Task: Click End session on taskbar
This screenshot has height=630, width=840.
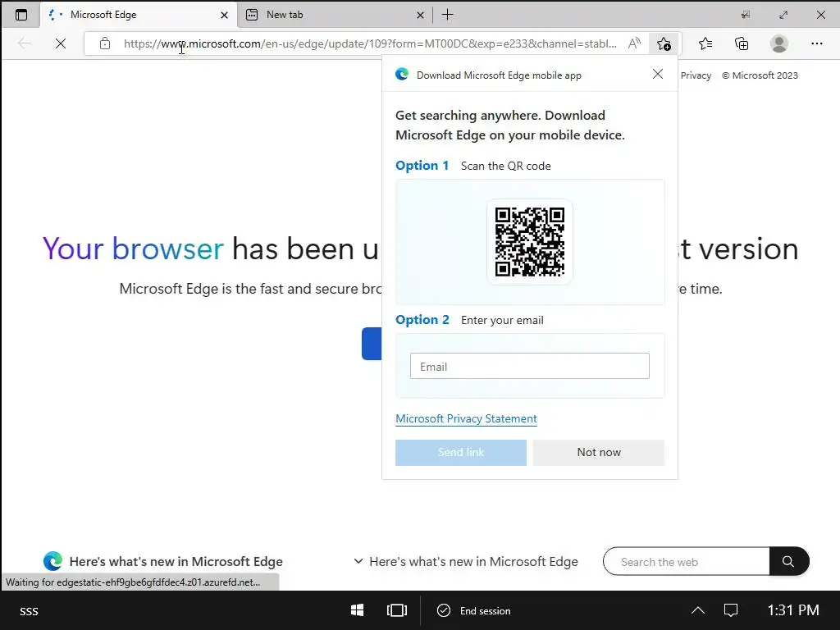Action: [x=473, y=610]
